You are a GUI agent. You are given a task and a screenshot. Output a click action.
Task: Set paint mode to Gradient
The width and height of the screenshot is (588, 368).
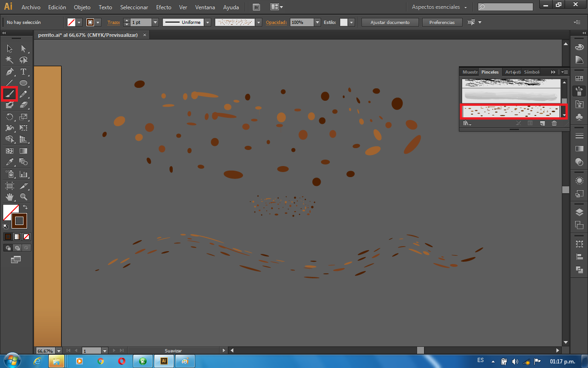click(x=17, y=236)
